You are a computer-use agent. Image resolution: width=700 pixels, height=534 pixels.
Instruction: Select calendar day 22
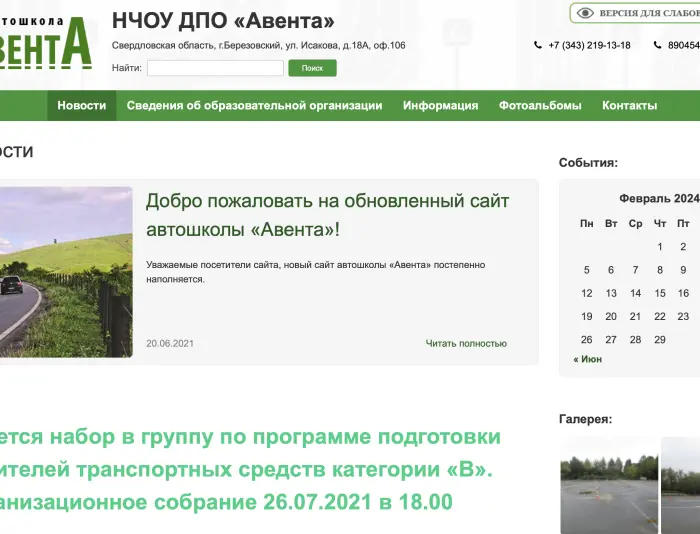[x=660, y=316]
